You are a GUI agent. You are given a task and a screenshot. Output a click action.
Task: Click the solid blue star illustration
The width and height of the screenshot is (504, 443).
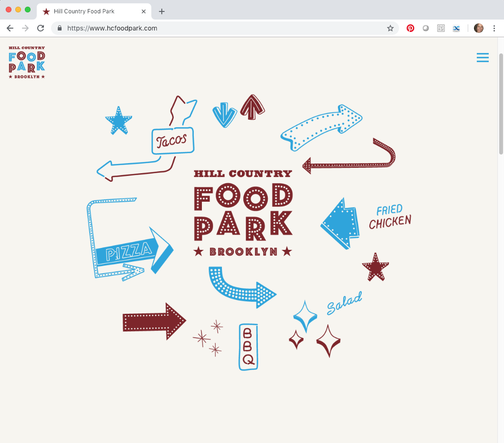(119, 121)
